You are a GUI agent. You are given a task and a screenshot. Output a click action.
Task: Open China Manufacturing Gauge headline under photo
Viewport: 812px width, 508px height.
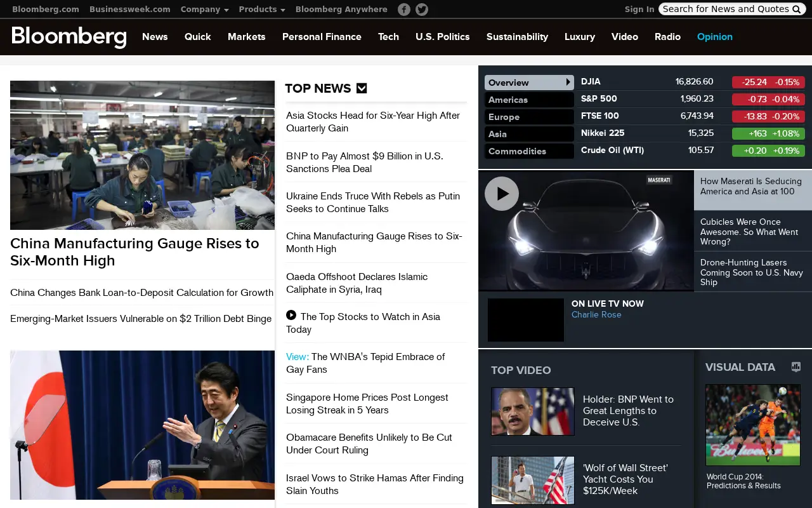134,252
